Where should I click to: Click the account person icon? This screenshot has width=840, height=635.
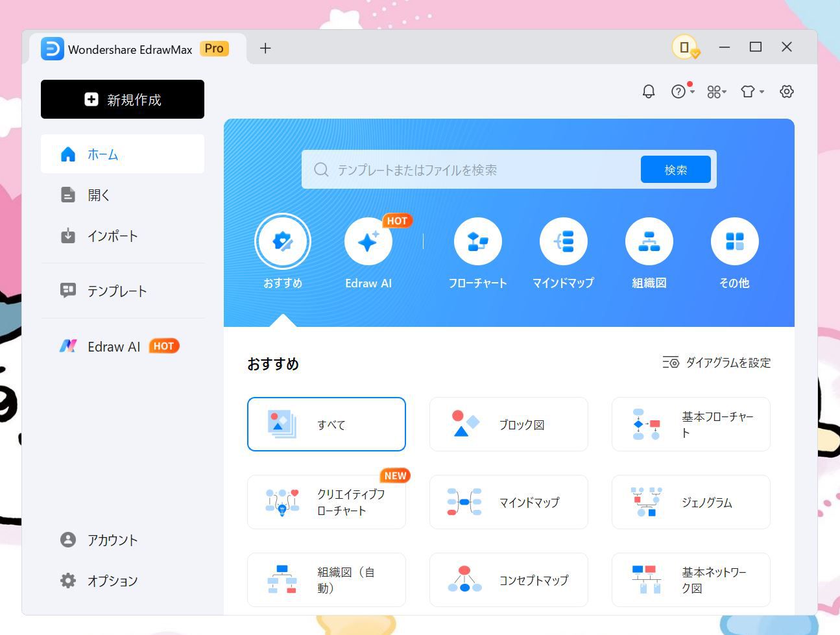click(x=68, y=540)
